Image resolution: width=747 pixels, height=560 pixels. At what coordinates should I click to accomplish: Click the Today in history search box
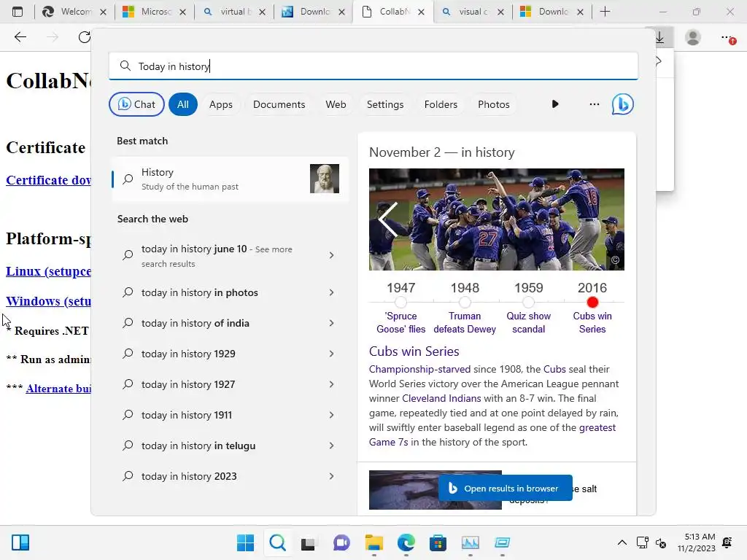click(373, 66)
